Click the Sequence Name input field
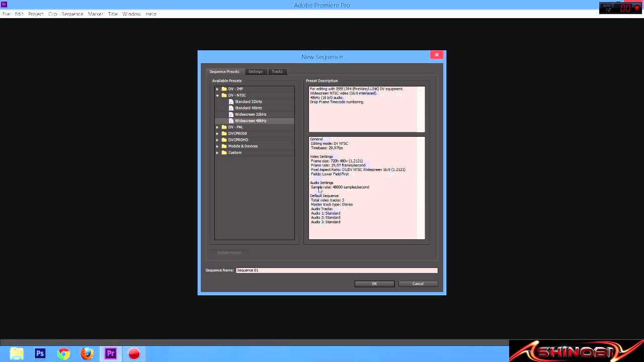644x362 pixels. click(x=337, y=270)
